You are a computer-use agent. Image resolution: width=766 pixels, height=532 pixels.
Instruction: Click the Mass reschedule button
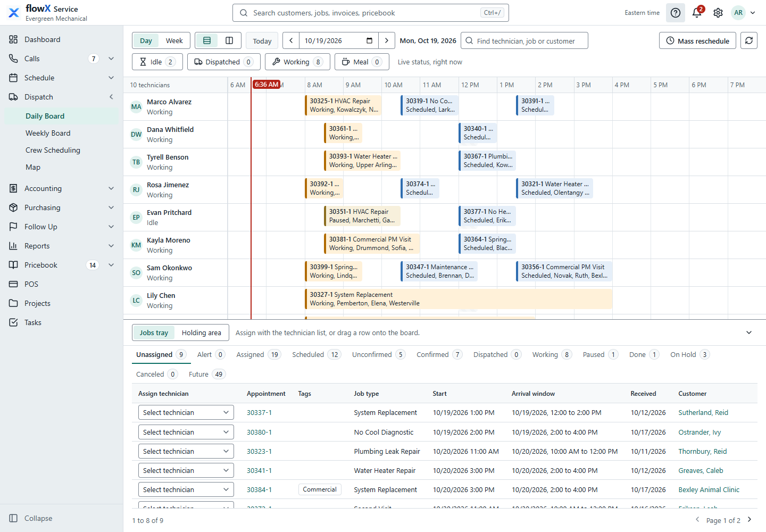click(697, 40)
